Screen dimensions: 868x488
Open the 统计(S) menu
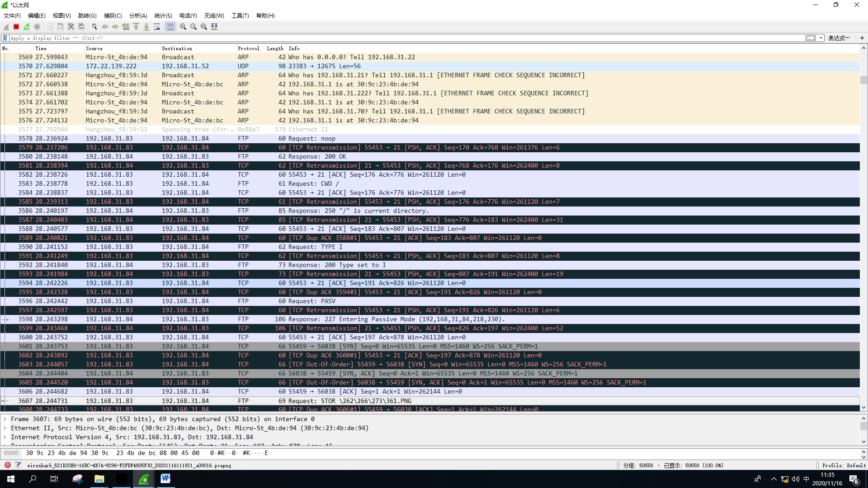[163, 15]
